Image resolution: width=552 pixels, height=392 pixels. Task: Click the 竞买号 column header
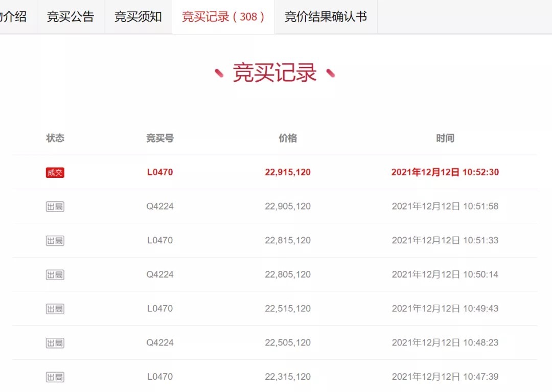[x=160, y=138]
